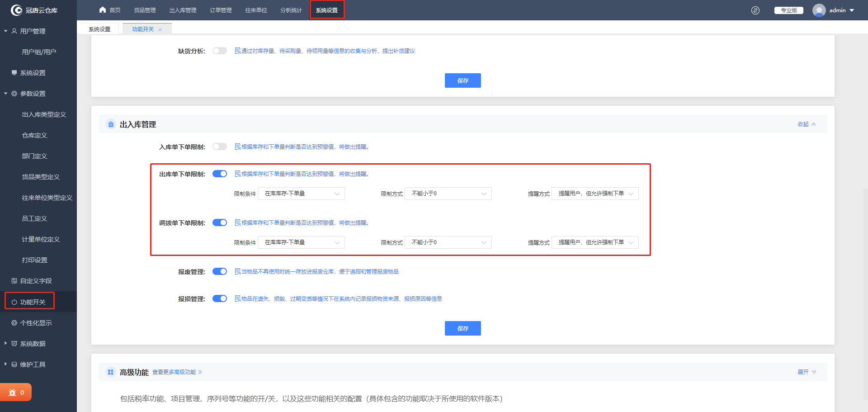The width and height of the screenshot is (868, 412).
Task: Expand the 系统数据 sidebar group arrow
Action: 6,343
